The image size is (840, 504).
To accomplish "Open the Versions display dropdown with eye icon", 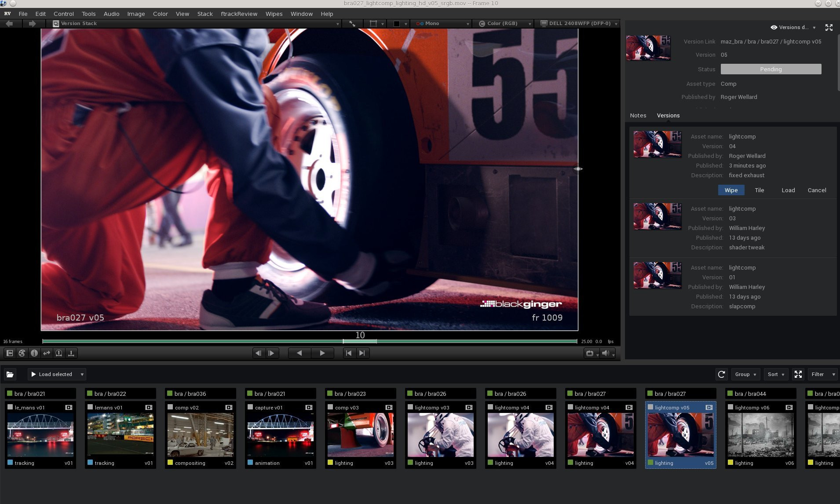I will [x=793, y=27].
